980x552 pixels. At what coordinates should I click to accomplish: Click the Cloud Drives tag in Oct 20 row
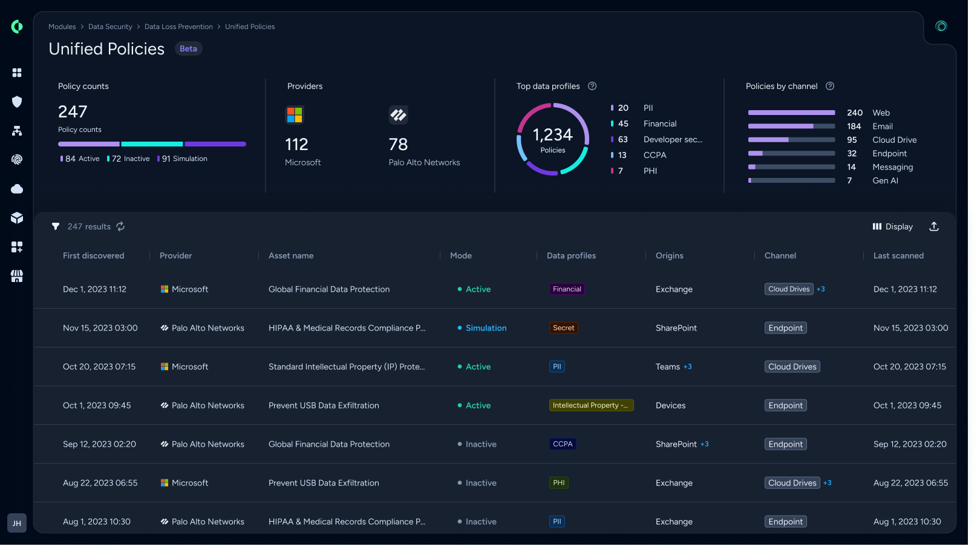coord(802,371)
